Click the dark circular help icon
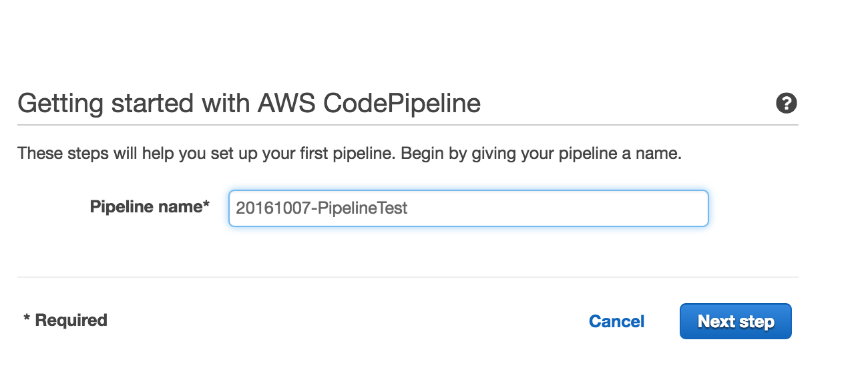This screenshot has height=382, width=868. [787, 104]
